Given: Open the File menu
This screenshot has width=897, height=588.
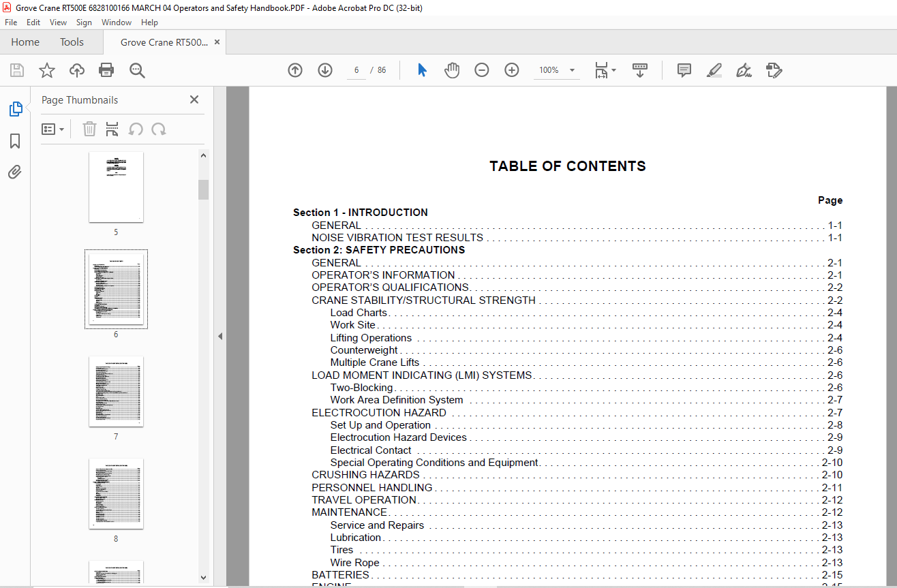Looking at the screenshot, I should click(x=11, y=22).
